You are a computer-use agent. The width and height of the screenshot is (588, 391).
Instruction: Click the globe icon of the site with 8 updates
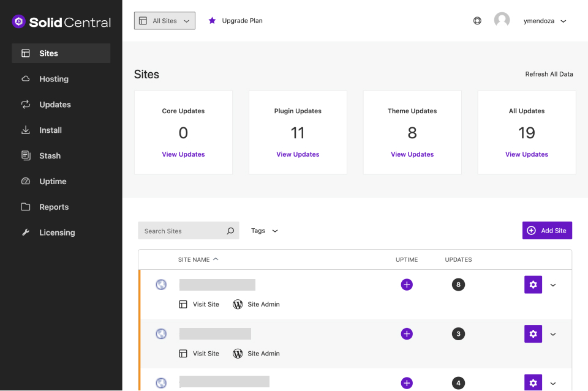161,285
